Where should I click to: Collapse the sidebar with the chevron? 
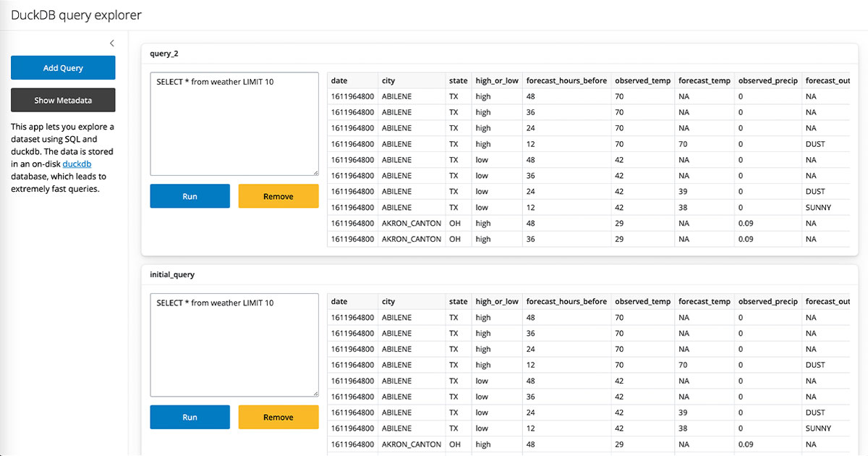click(111, 43)
